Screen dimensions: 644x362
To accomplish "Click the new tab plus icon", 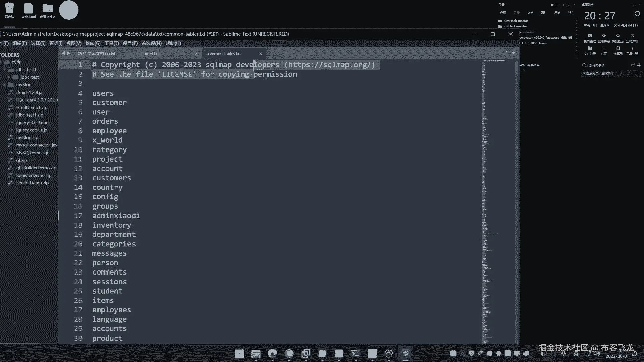I will (506, 53).
